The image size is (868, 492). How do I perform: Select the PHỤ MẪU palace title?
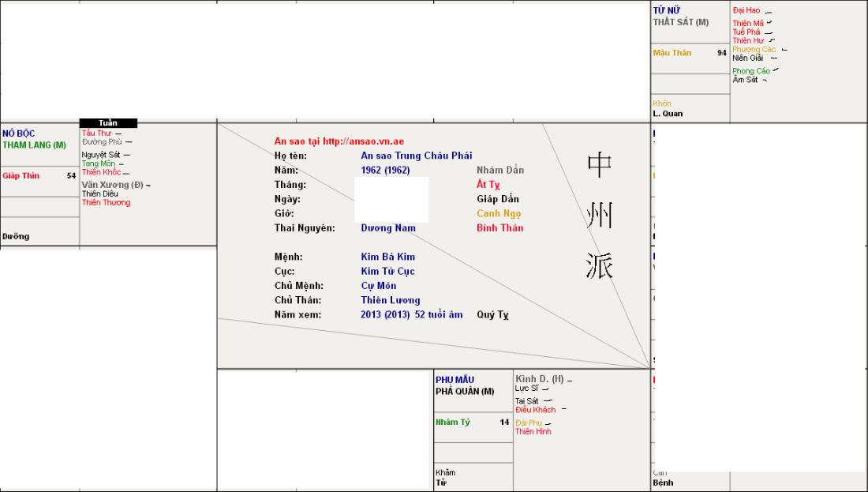(454, 380)
